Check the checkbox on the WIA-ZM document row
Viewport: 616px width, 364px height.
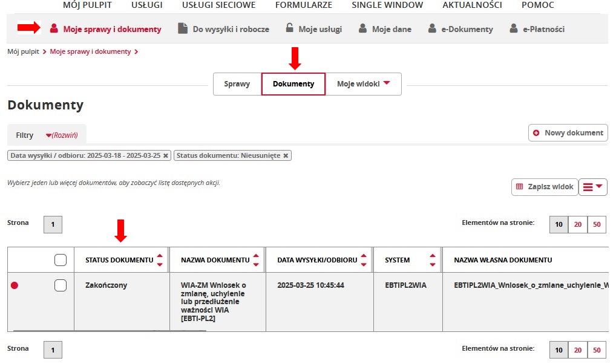(60, 285)
